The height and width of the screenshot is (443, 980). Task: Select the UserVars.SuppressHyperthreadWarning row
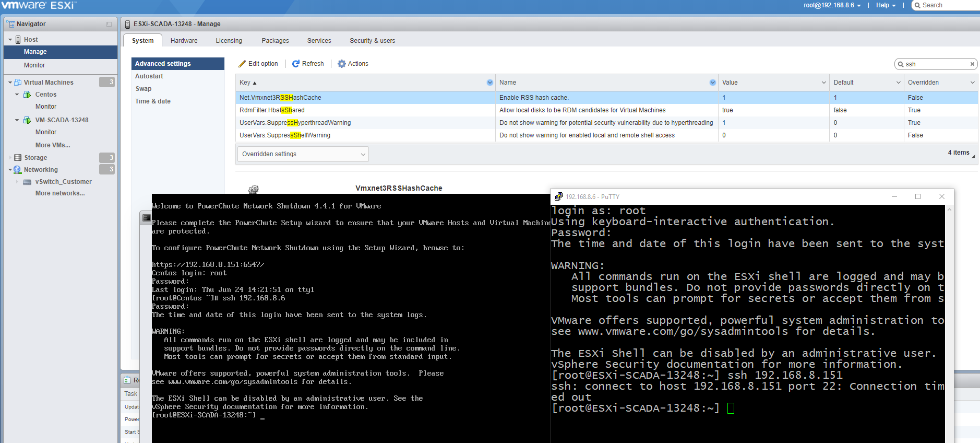[x=606, y=123]
